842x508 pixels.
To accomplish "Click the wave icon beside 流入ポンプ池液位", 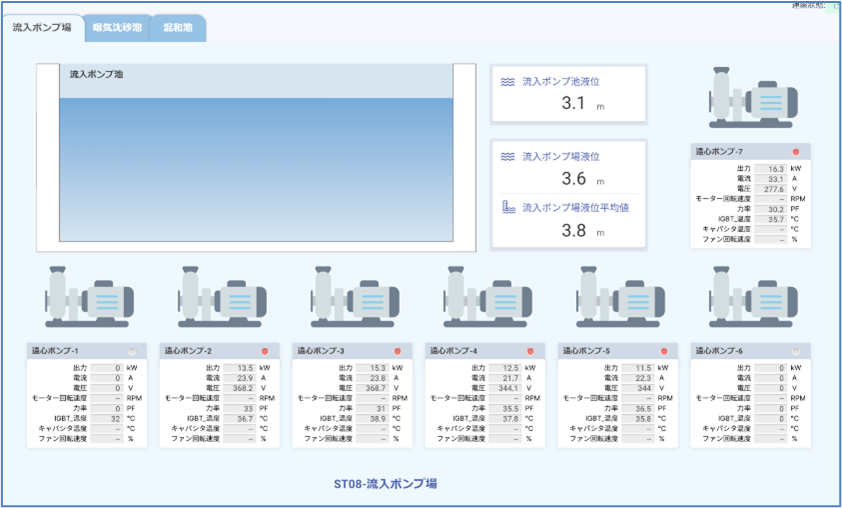I will [x=507, y=82].
